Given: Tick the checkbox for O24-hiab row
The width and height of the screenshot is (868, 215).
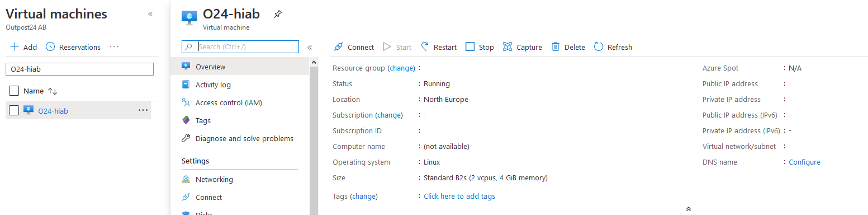Looking at the screenshot, I should 15,110.
